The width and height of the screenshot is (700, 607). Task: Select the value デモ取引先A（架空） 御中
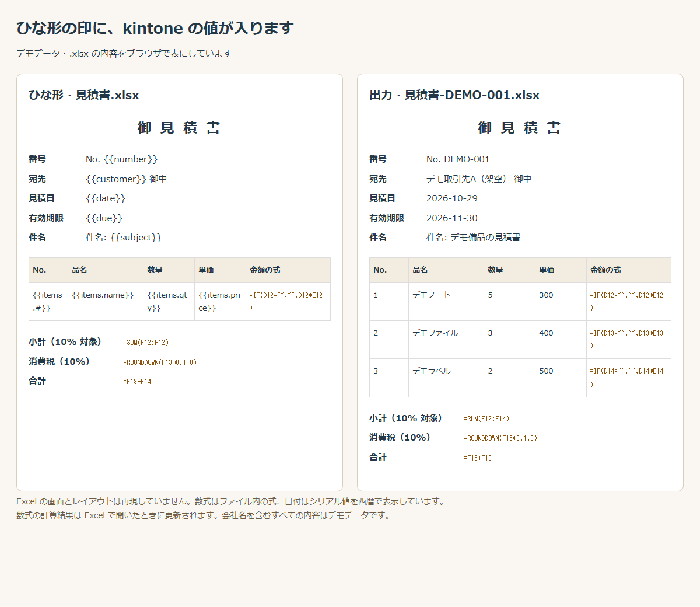479,179
